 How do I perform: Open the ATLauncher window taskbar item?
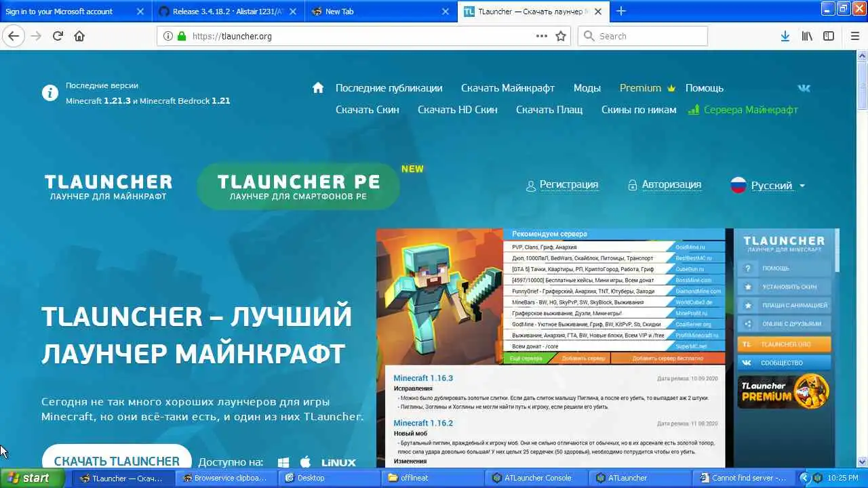click(640, 478)
